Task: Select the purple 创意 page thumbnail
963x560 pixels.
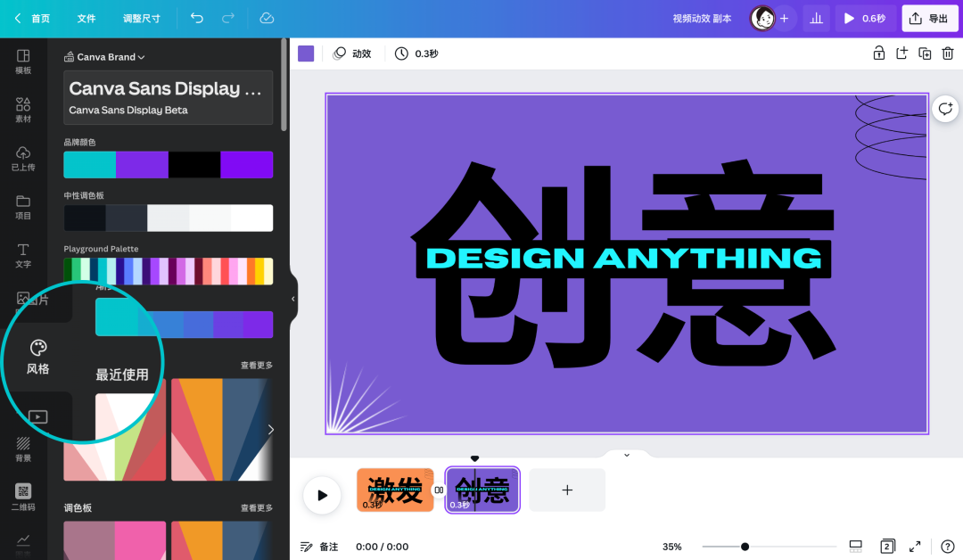Action: (482, 490)
